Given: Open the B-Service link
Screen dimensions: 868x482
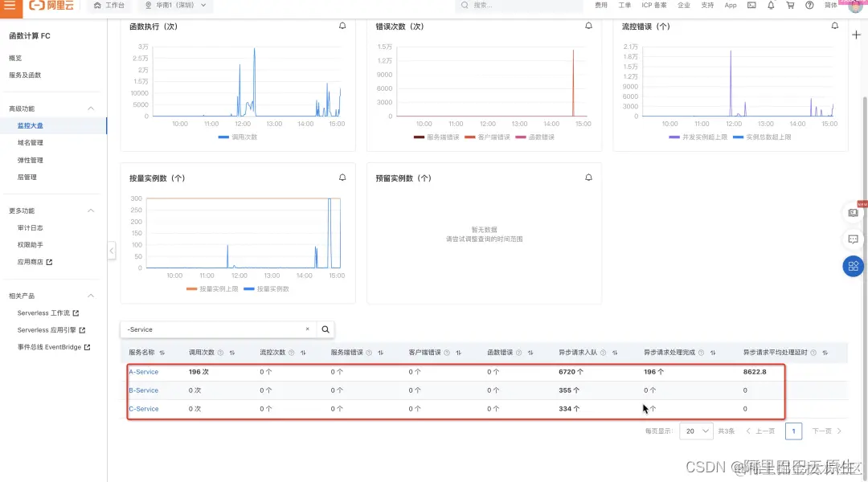Looking at the screenshot, I should (143, 390).
